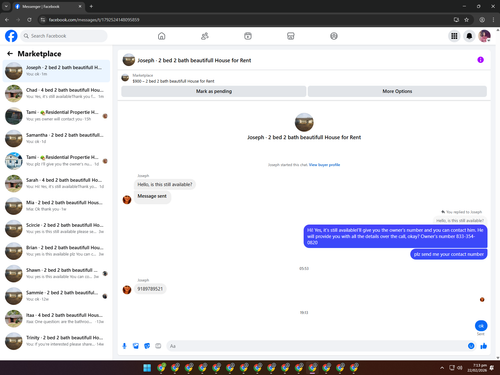Open Itaa 4 bed conversation
Screen dimensions: 500x375
(56, 318)
